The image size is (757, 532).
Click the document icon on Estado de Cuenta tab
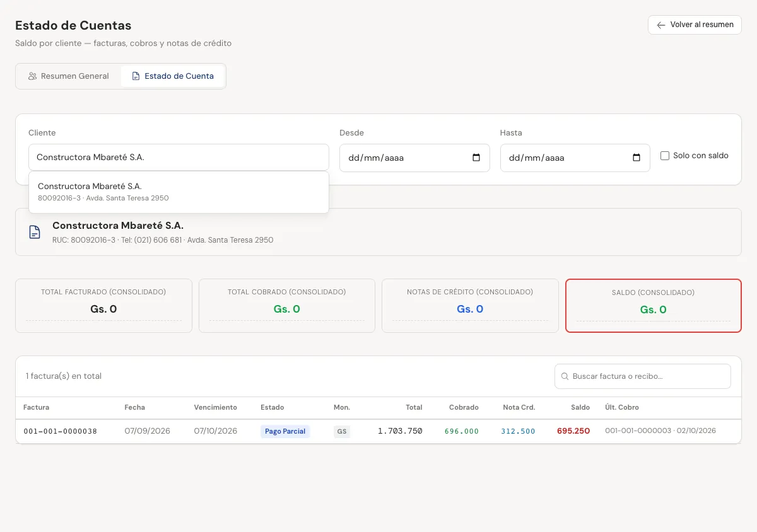[x=136, y=76]
